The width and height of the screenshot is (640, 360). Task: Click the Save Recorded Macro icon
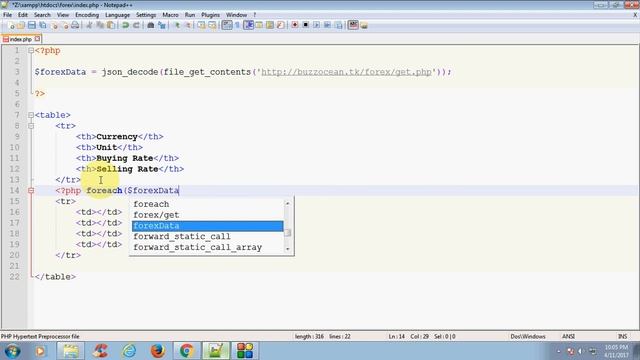(338, 25)
